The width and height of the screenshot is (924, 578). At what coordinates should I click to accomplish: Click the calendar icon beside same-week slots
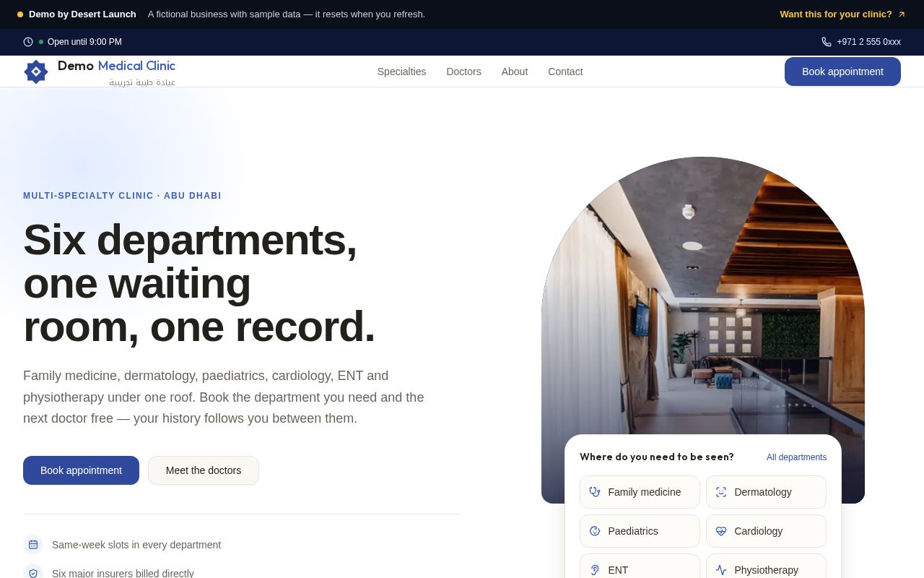pyautogui.click(x=33, y=545)
